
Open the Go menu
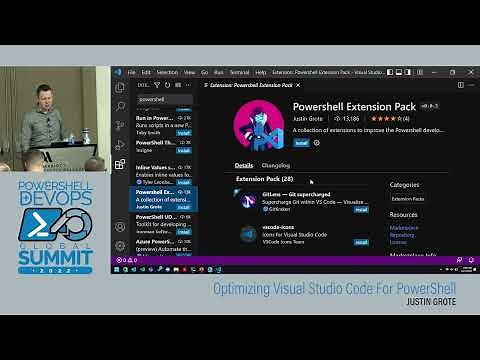(204, 72)
